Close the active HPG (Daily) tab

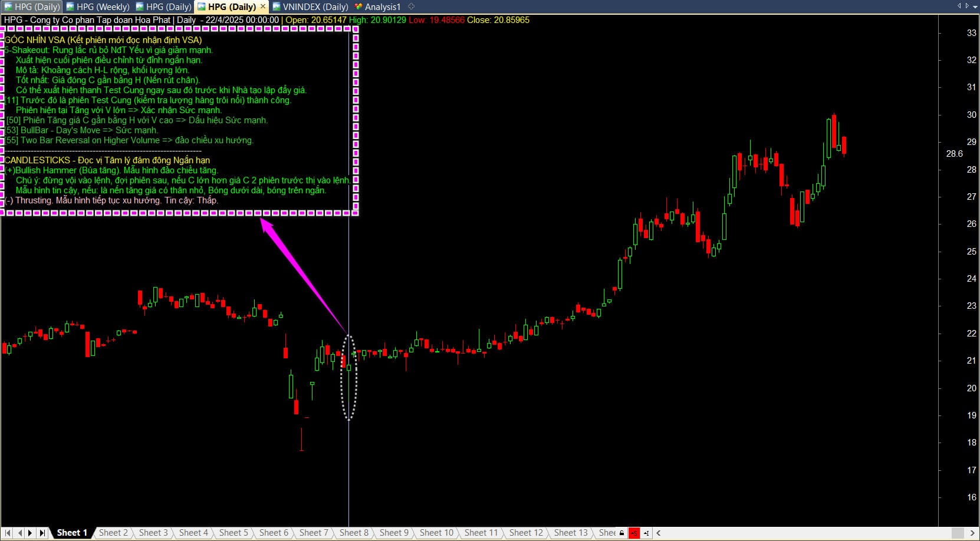263,6
